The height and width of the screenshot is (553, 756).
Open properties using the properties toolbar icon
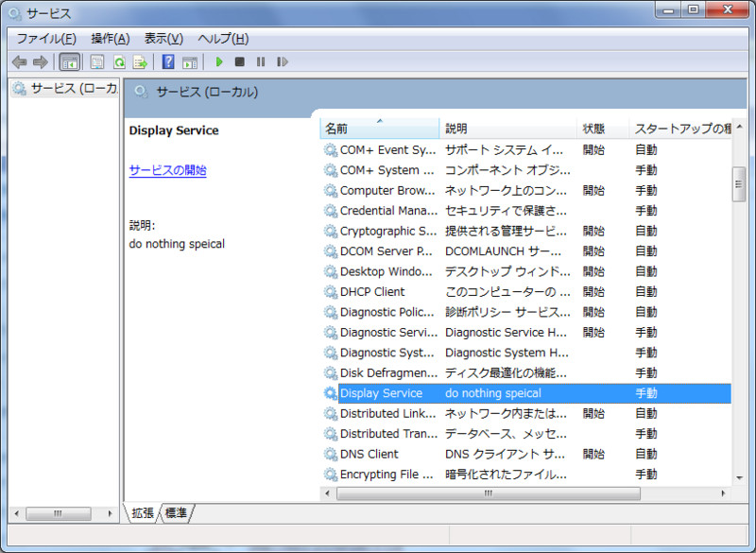coord(96,61)
